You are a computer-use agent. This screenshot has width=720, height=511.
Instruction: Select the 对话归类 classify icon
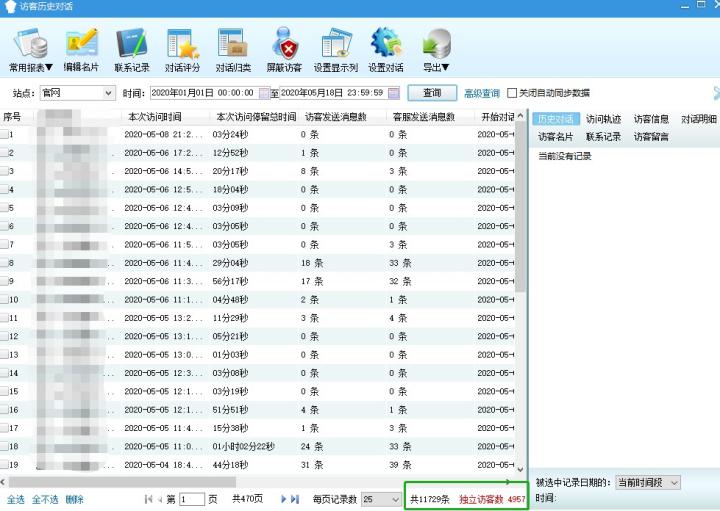coord(232,45)
